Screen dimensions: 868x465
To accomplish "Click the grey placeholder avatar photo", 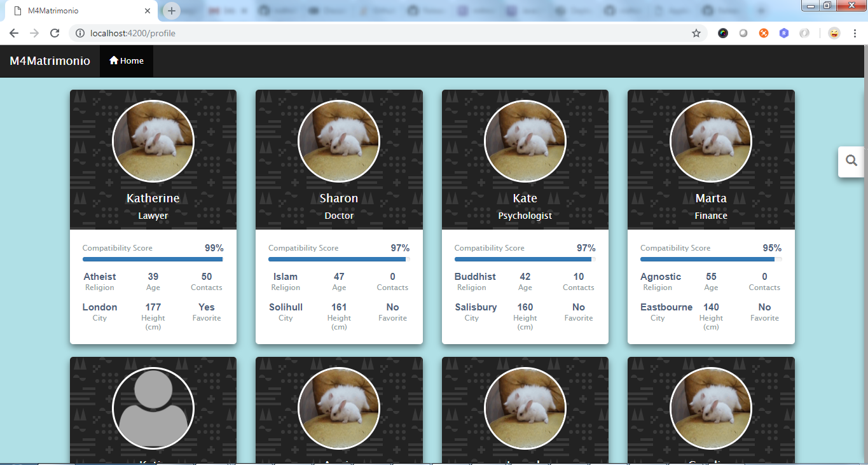I will [x=153, y=408].
